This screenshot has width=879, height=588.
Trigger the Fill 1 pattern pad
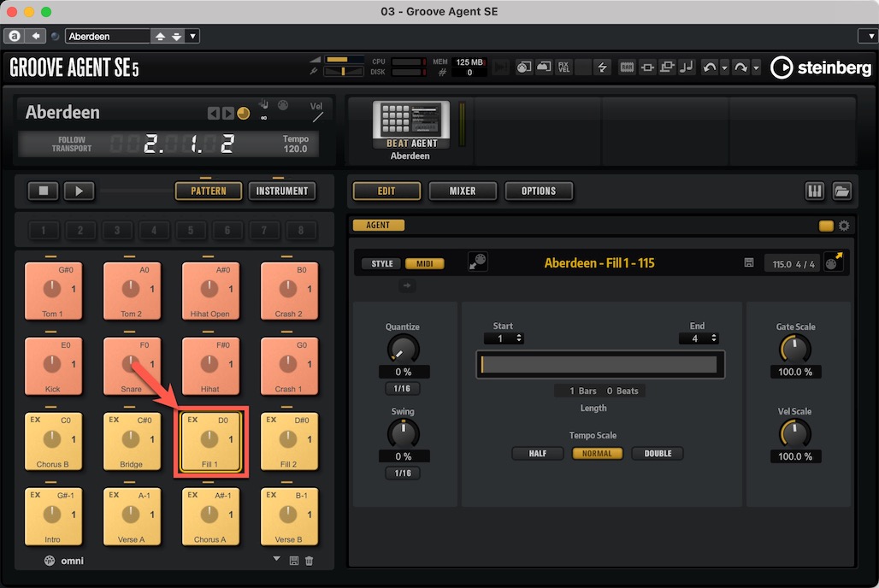pyautogui.click(x=210, y=442)
